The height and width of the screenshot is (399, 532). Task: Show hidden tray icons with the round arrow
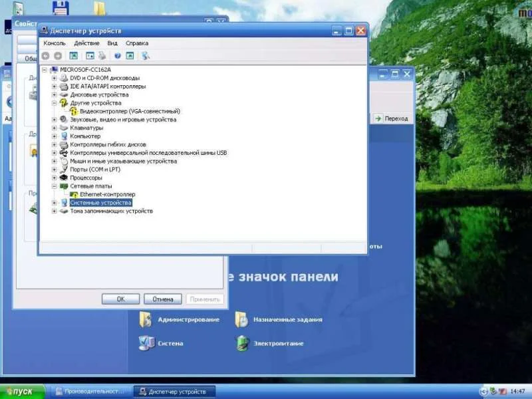[x=484, y=392]
